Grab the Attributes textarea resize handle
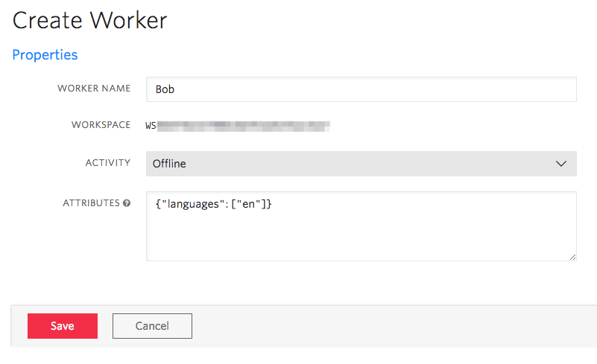 point(572,257)
